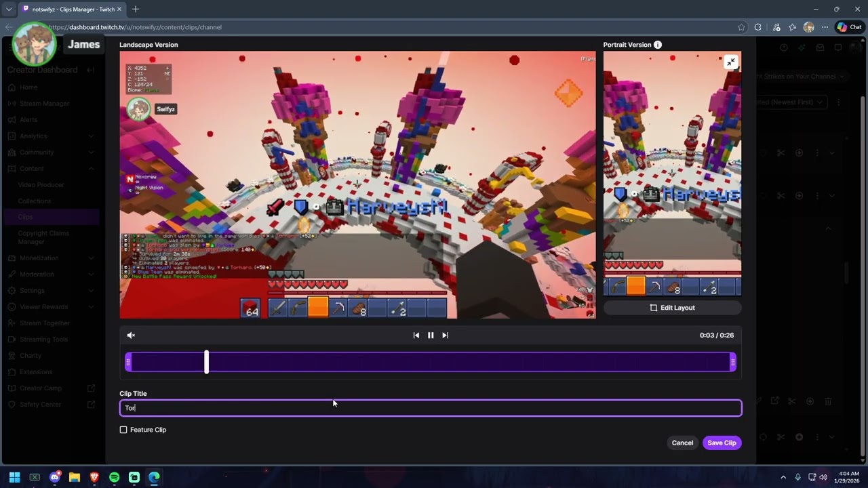Open Safety Center external link icon
The image size is (868, 488).
(x=92, y=405)
